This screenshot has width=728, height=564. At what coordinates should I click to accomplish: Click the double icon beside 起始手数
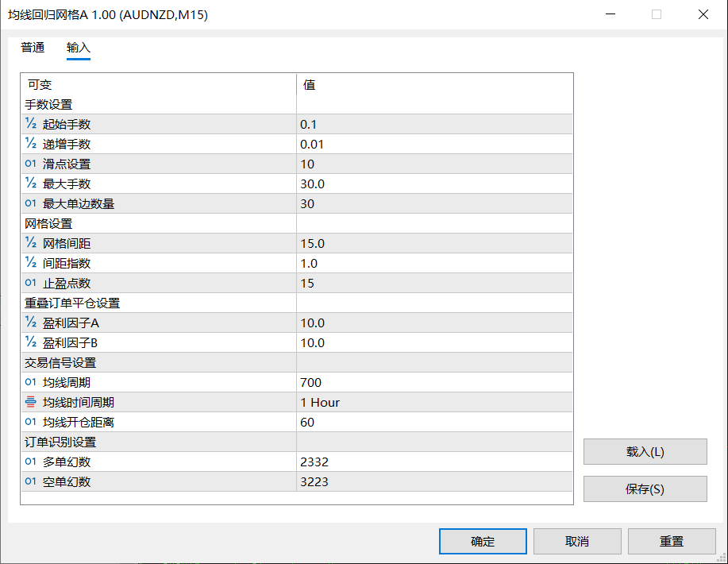click(31, 124)
